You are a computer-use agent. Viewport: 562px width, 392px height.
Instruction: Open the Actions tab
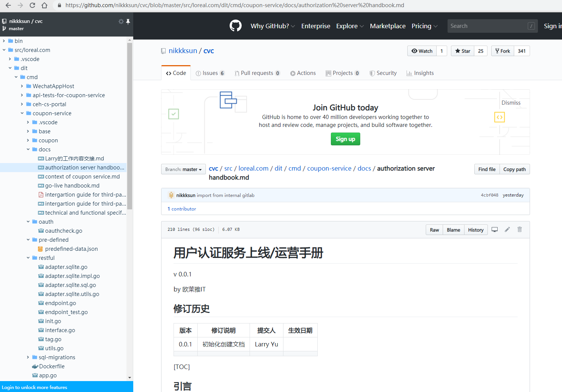click(303, 73)
